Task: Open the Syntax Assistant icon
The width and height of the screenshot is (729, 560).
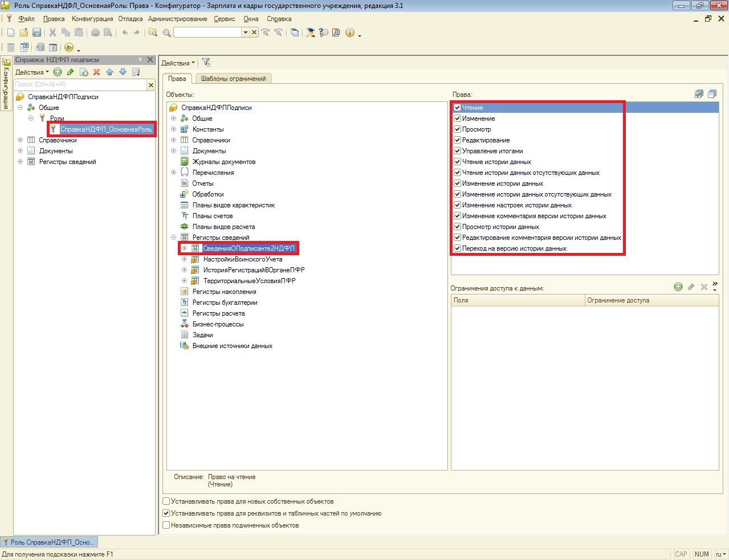Action: (310, 32)
